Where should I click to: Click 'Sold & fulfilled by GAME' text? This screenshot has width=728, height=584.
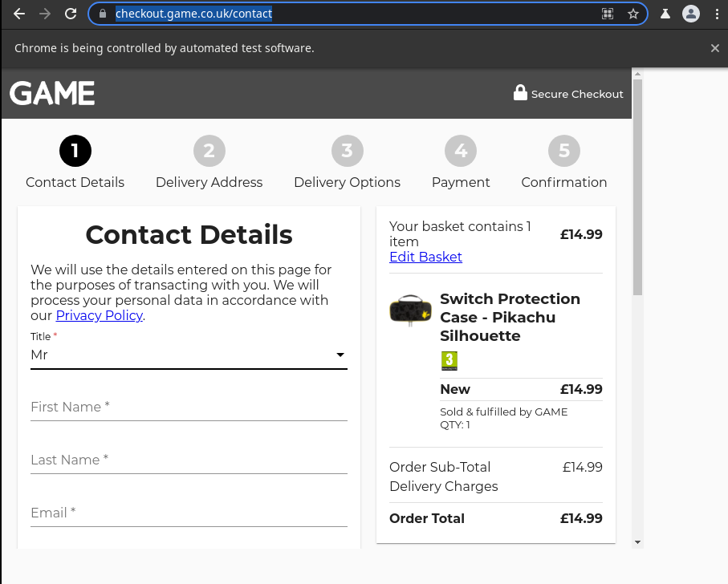[x=504, y=412]
